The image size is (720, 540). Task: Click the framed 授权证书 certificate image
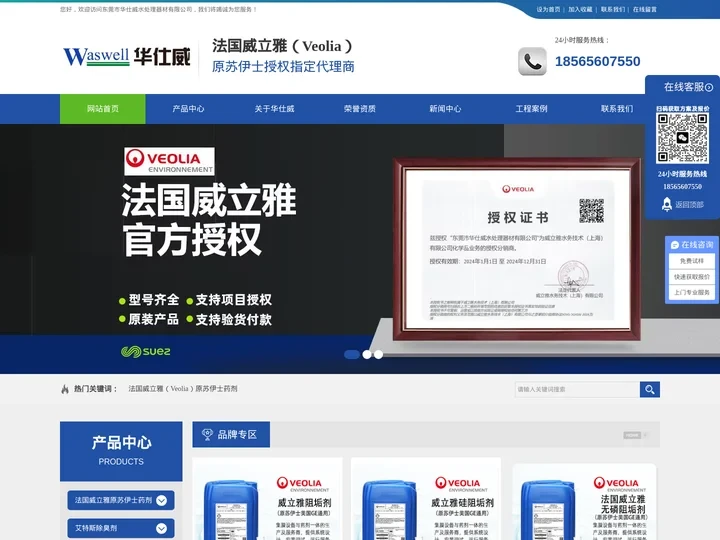pos(517,249)
